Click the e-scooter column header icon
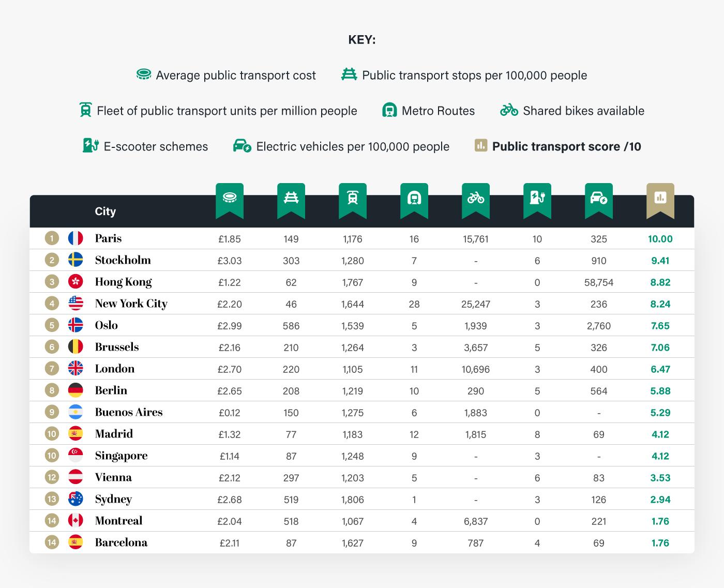The height and width of the screenshot is (588, 724). (537, 197)
